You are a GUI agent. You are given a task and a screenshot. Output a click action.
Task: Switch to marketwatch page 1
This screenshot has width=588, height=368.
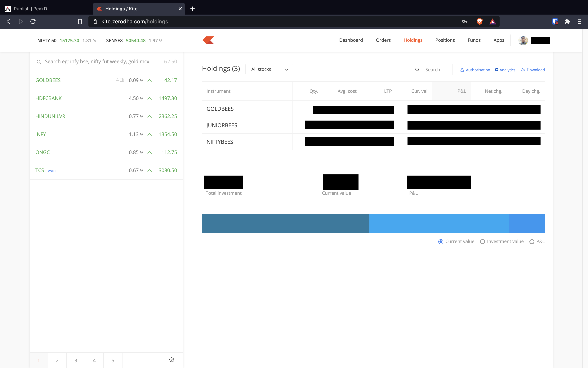click(x=39, y=360)
